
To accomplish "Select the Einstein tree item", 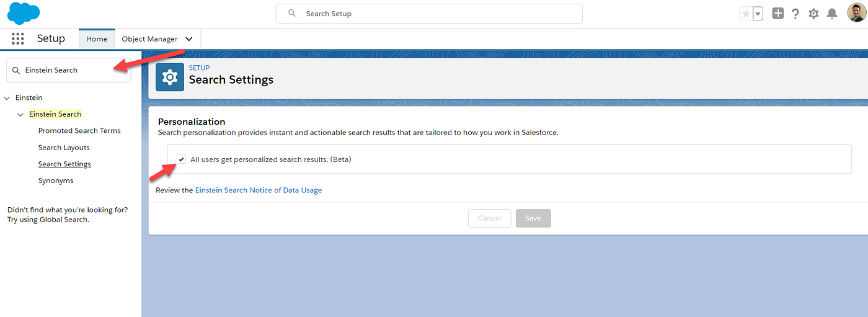I will tap(29, 97).
